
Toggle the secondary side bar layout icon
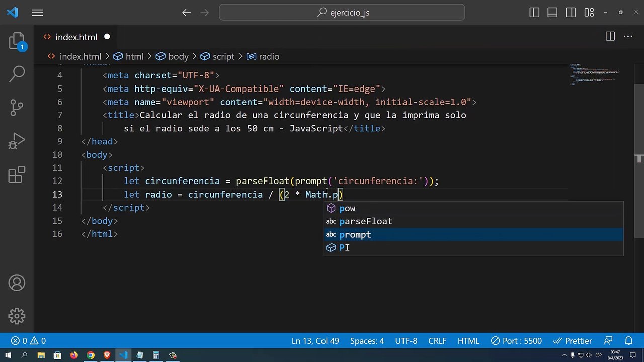571,13
